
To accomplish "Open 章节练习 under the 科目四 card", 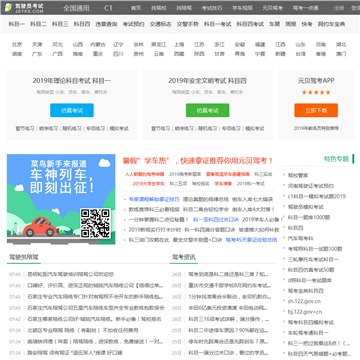I will (160, 128).
